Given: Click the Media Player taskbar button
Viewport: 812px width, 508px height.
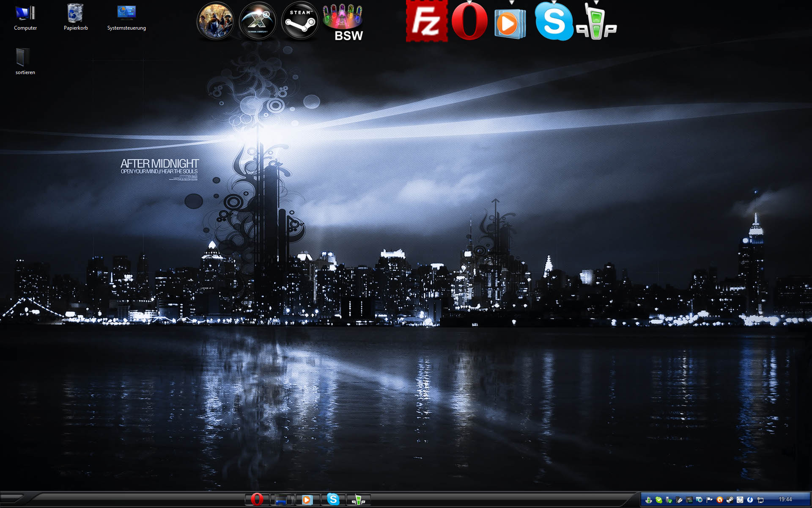Looking at the screenshot, I should click(307, 500).
